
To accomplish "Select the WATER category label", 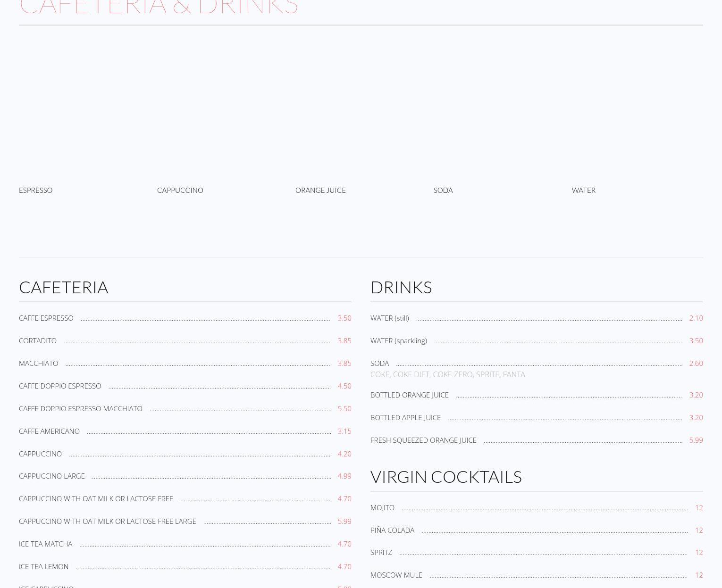I will [x=583, y=190].
